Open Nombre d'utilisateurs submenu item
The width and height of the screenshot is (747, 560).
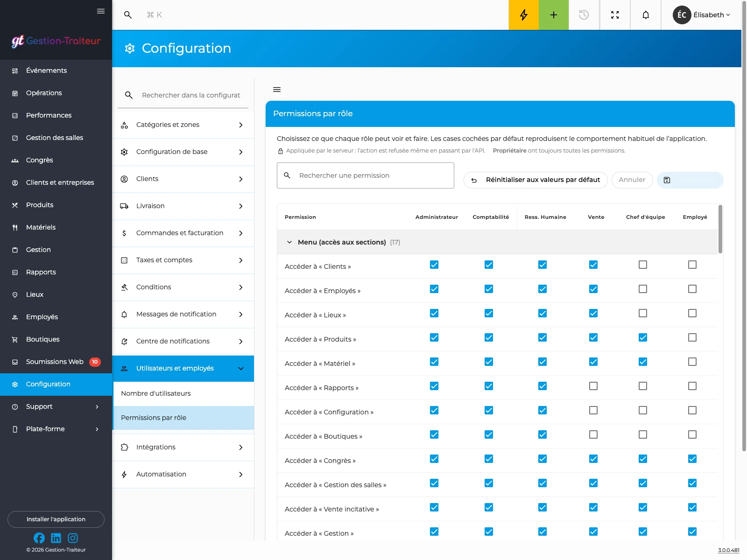click(183, 393)
